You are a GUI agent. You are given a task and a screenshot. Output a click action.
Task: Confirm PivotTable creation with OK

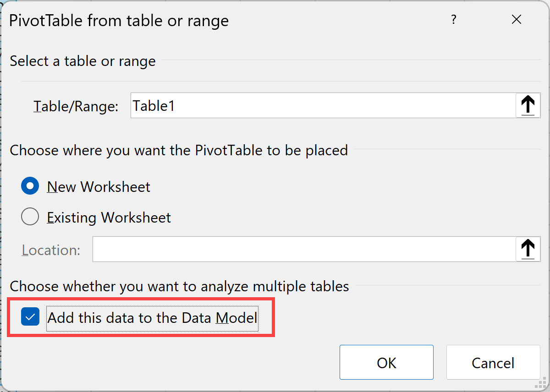point(386,362)
